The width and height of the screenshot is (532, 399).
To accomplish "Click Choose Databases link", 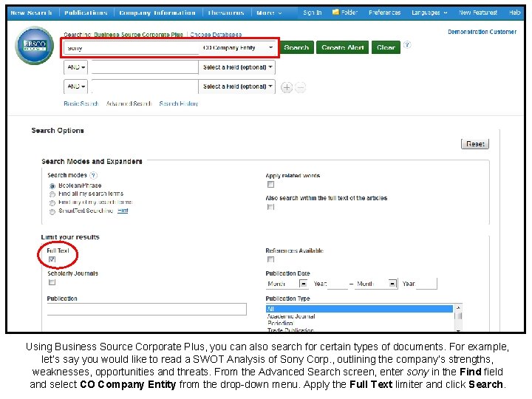I will tap(216, 35).
